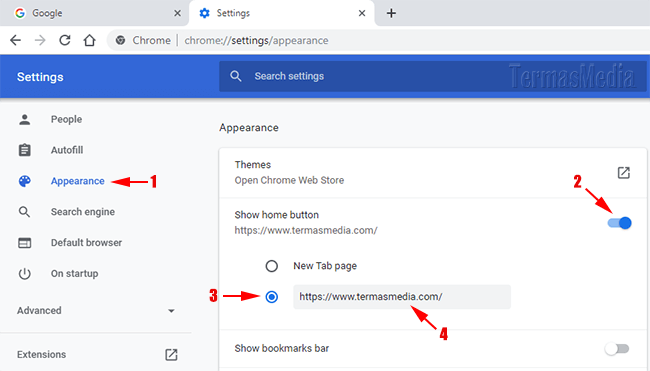This screenshot has width=650, height=371.
Task: Click the home button in toolbar
Action: tap(90, 40)
